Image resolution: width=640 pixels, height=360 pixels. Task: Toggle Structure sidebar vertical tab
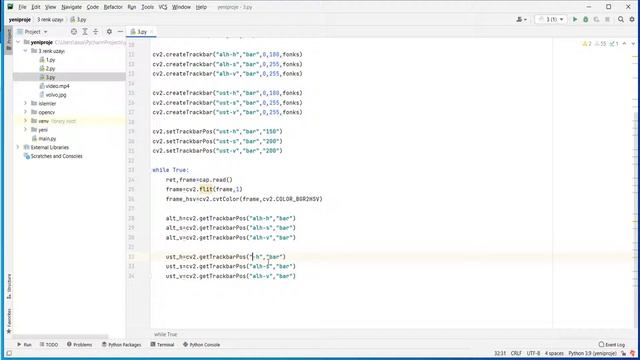[x=9, y=287]
